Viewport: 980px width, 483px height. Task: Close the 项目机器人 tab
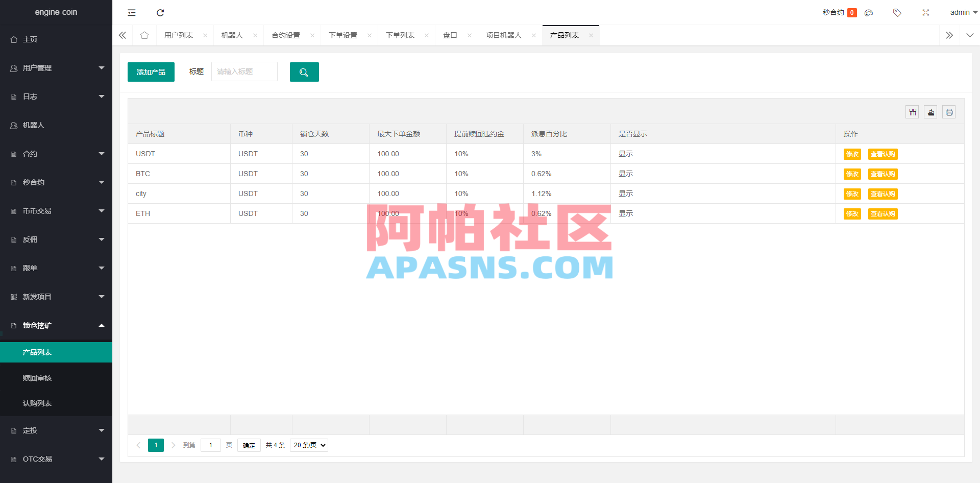(x=534, y=36)
